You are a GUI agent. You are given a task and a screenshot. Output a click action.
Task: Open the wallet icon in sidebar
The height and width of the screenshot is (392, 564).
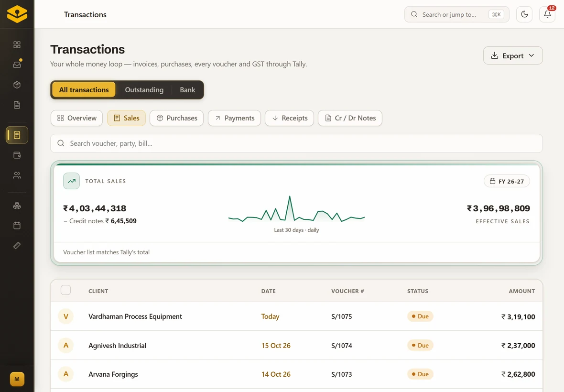coord(17,155)
